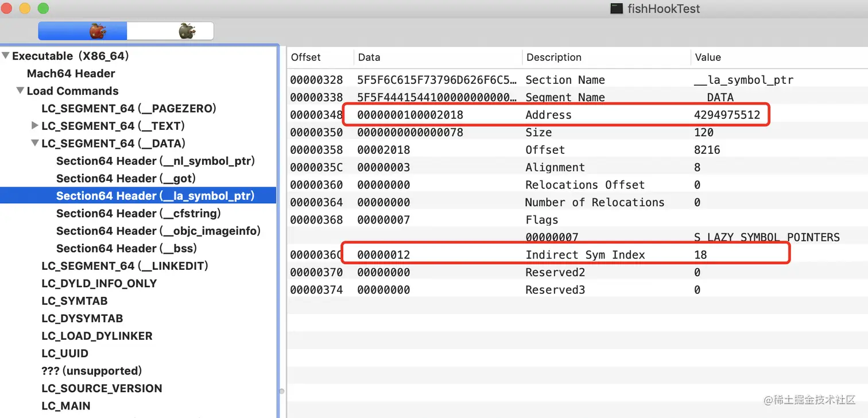Click the Reserved3 description cell
The width and height of the screenshot is (868, 418).
pos(555,290)
